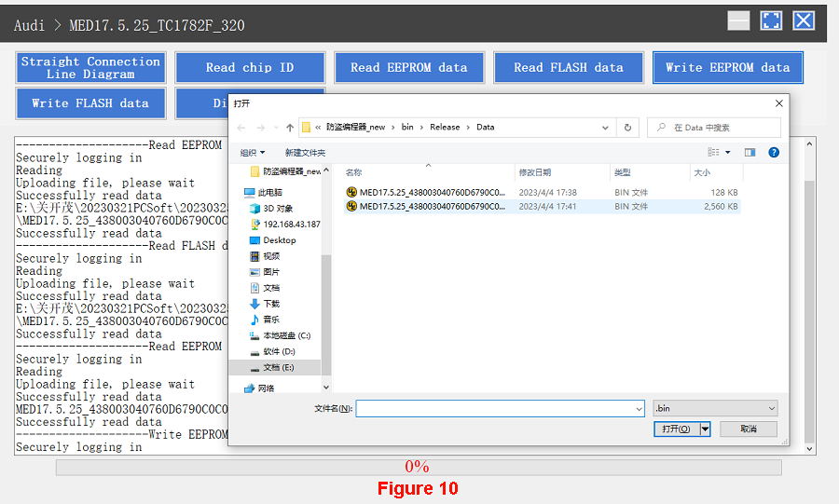Click Write EEPROM data button
The image size is (839, 504).
pos(728,67)
